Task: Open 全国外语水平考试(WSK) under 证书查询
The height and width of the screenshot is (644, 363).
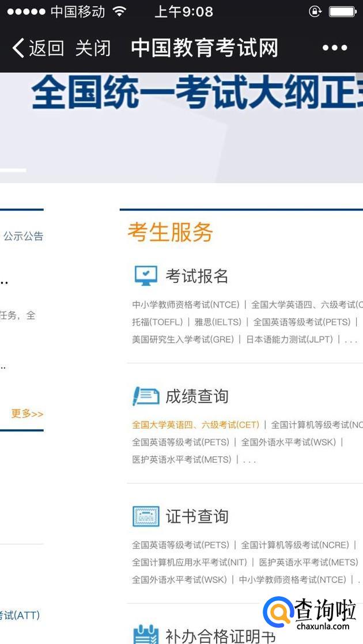Action: (179, 579)
